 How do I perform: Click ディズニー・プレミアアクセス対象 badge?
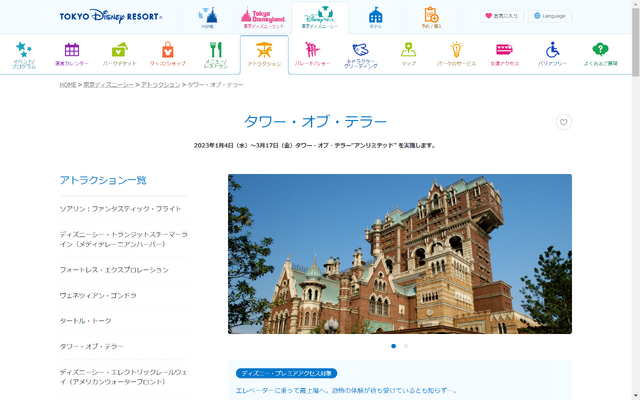coord(287,373)
